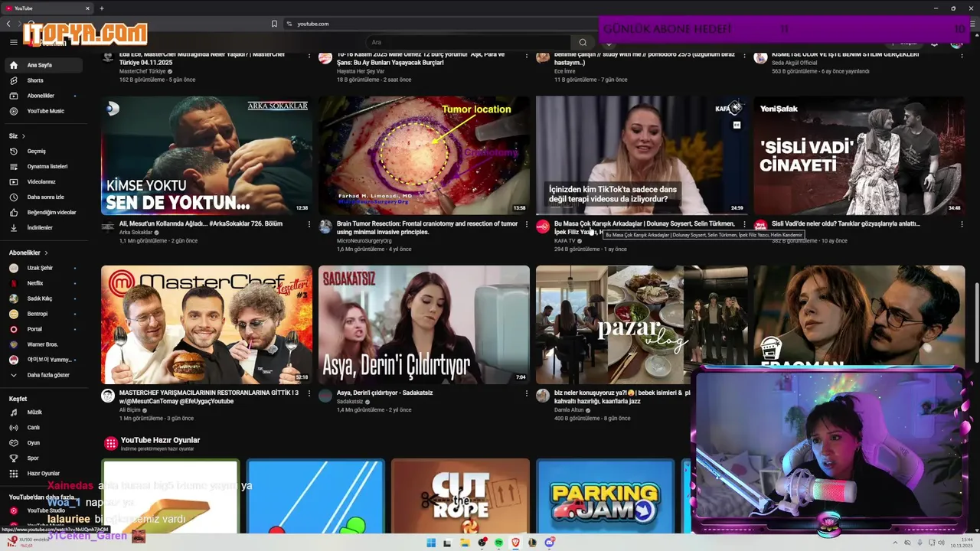
Task: Open Windows Start button
Action: tap(431, 543)
